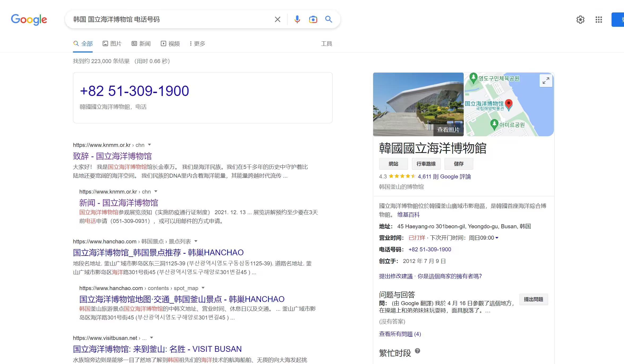Click the star rating in the knowledge panel
Image resolution: width=624 pixels, height=364 pixels.
click(x=402, y=176)
